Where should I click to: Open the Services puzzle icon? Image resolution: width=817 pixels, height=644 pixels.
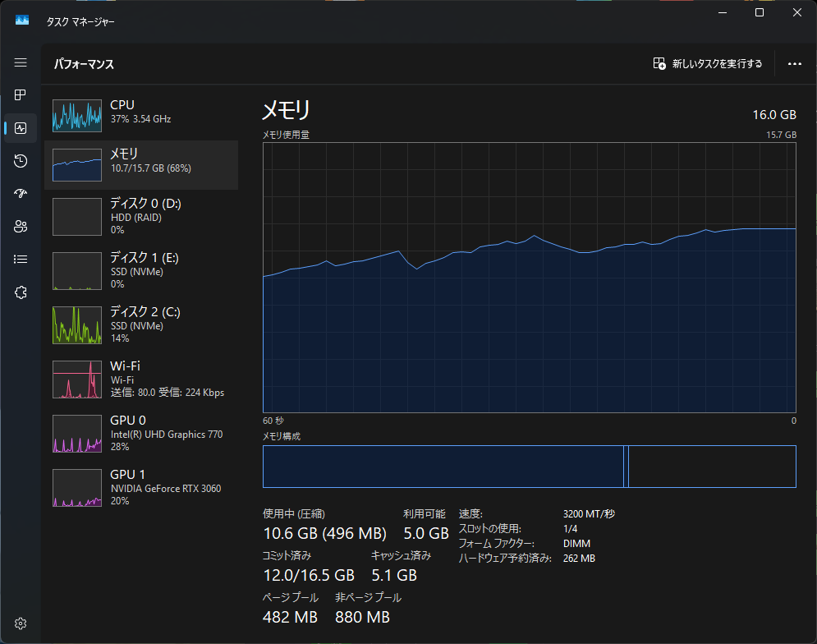pyautogui.click(x=21, y=292)
